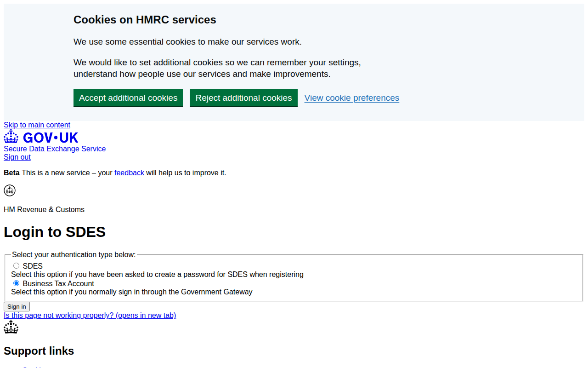The height and width of the screenshot is (368, 588).
Task: Reject additional cookies
Action: (x=243, y=98)
